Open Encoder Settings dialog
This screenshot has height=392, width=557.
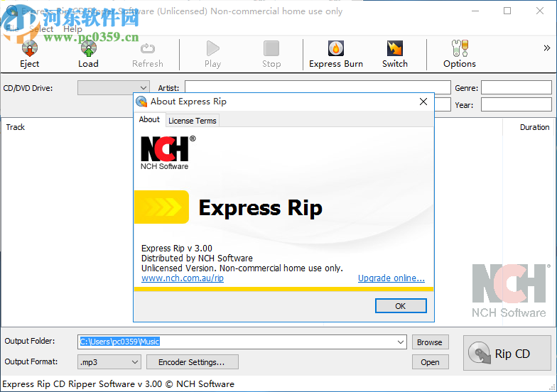[192, 362]
